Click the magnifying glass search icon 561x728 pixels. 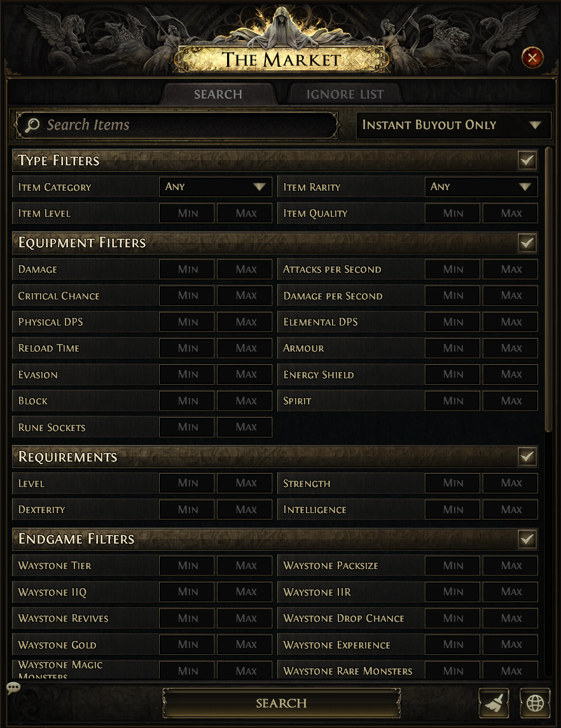click(x=32, y=125)
